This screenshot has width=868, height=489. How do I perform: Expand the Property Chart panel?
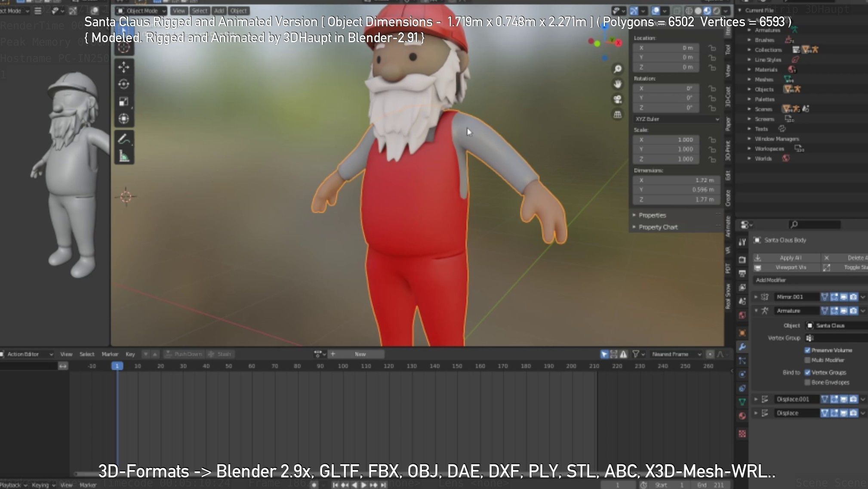point(658,227)
